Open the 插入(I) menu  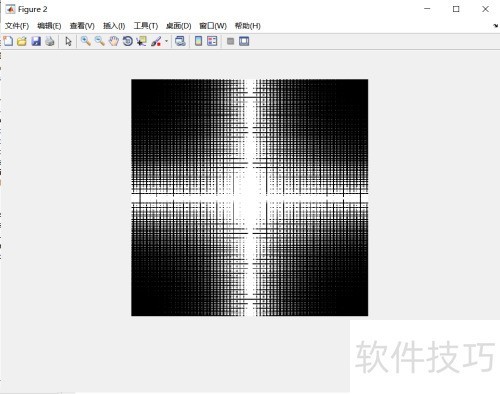114,26
